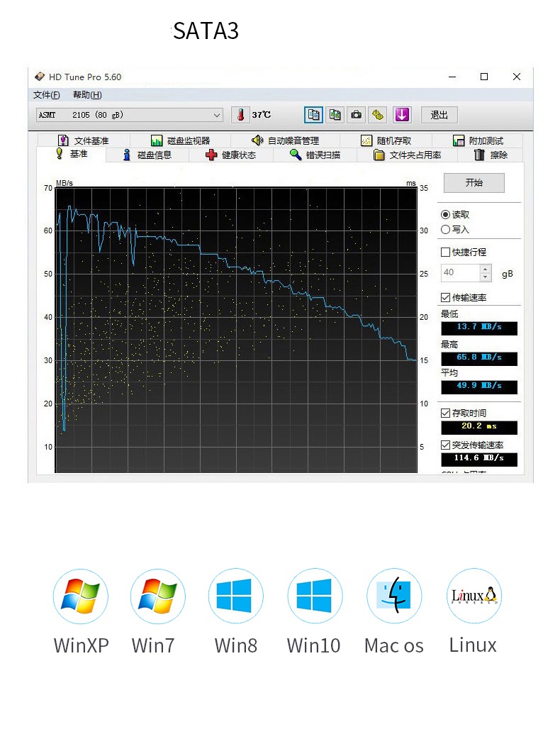Click the short stroke 40 value field

pyautogui.click(x=460, y=273)
